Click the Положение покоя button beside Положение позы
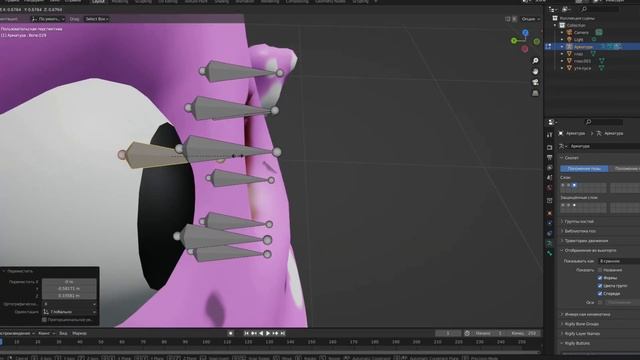640x360 pixels. pos(624,169)
